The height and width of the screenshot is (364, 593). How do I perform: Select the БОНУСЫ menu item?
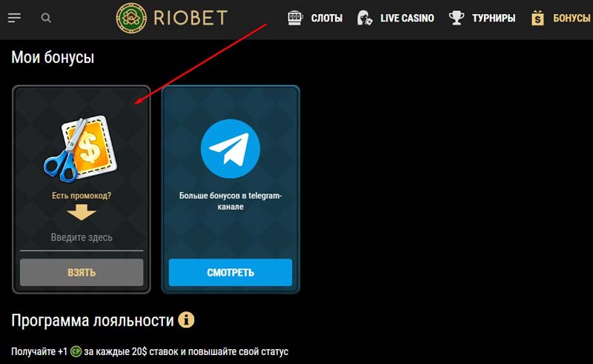point(572,18)
